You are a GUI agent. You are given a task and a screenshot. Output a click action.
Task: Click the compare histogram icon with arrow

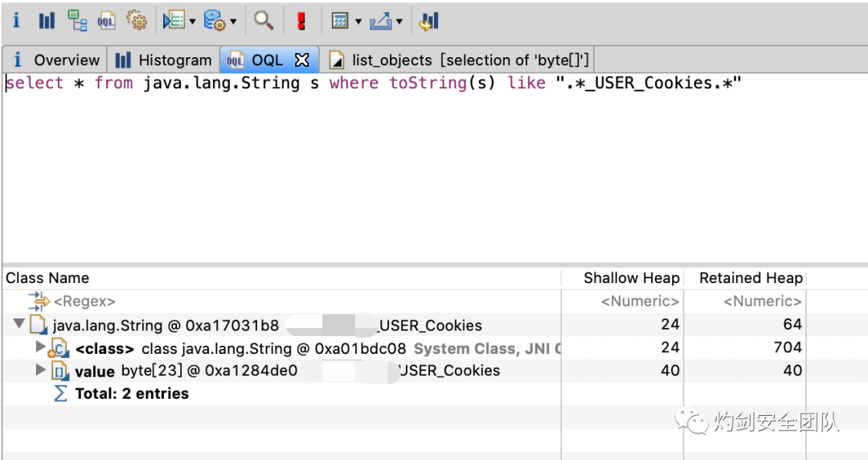pos(429,21)
